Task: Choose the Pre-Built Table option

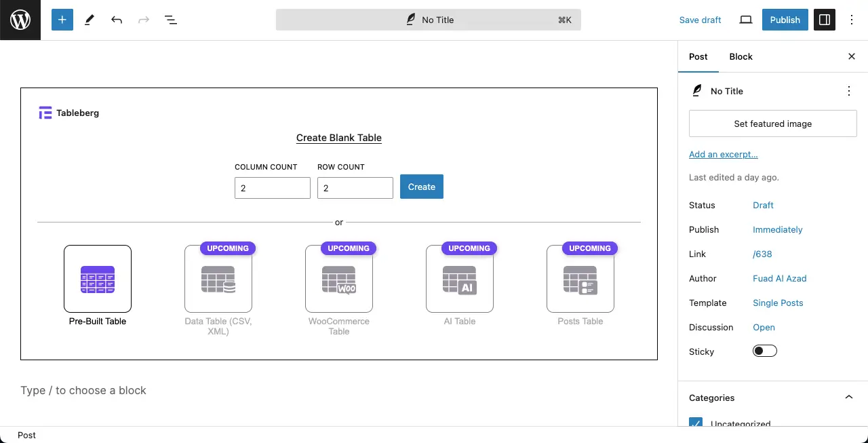Action: 98,279
